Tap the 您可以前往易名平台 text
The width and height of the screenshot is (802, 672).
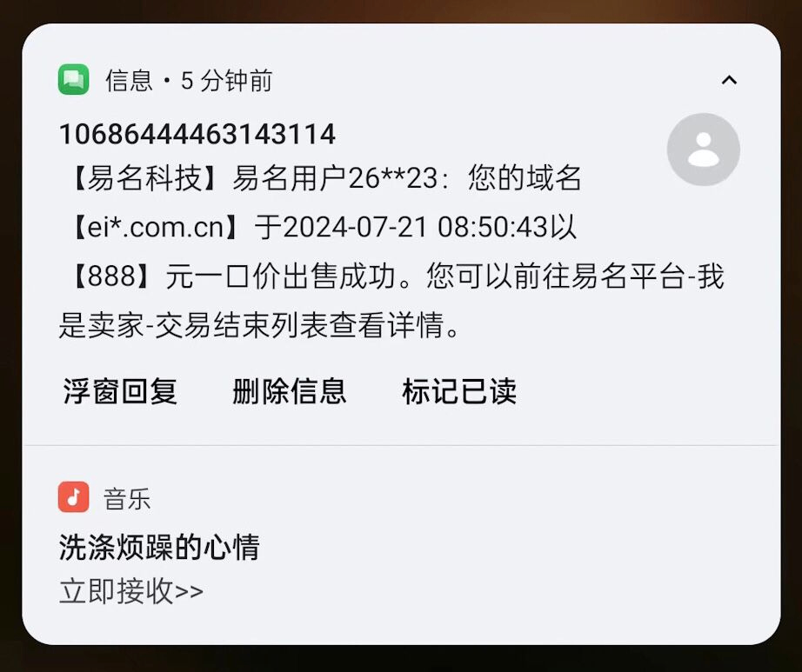(x=555, y=276)
